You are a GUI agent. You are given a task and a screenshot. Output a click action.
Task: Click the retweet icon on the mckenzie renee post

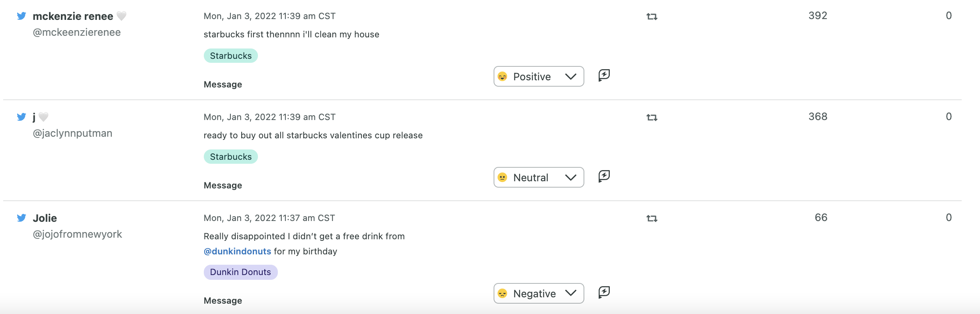(x=652, y=16)
